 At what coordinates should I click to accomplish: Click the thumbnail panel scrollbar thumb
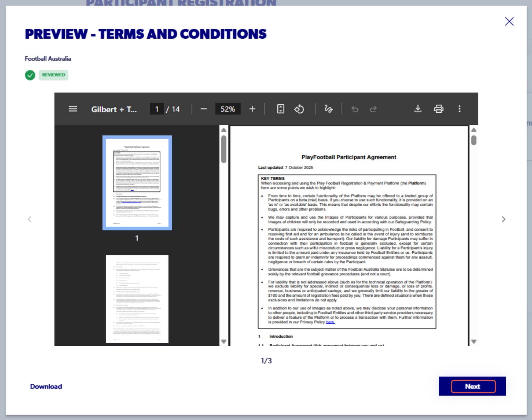[224, 149]
